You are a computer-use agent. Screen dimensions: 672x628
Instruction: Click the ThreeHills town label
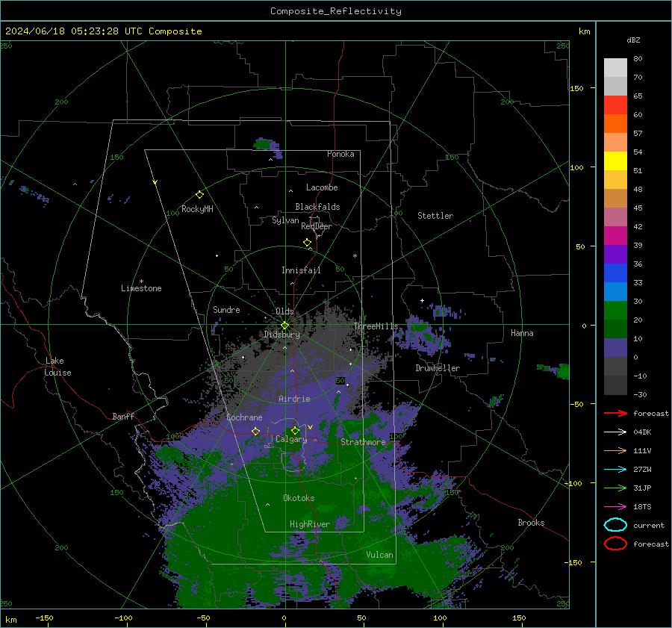pyautogui.click(x=376, y=326)
